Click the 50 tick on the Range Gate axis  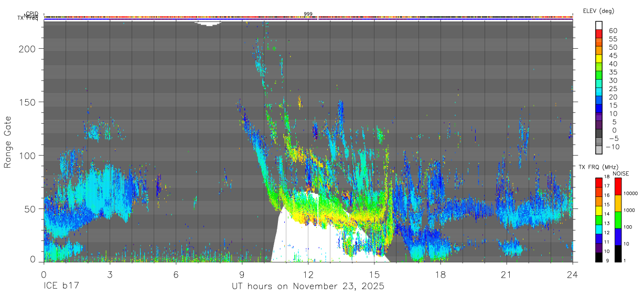click(31, 208)
